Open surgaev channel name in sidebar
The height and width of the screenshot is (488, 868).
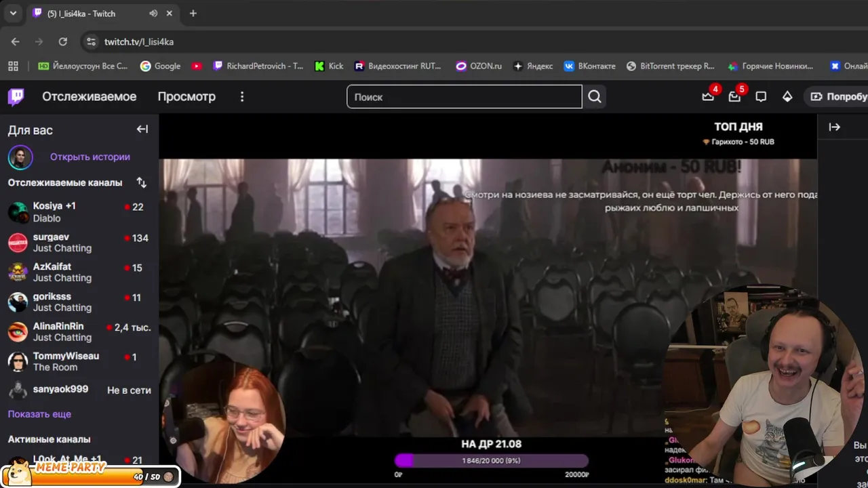tap(51, 237)
